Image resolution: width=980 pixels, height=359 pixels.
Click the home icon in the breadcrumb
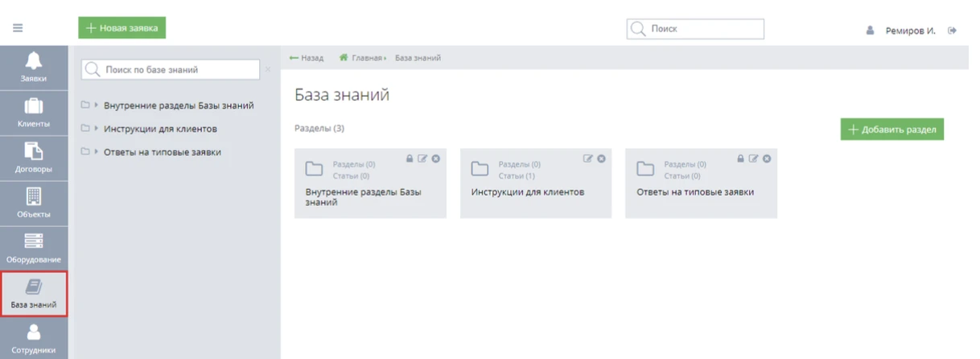point(344,58)
